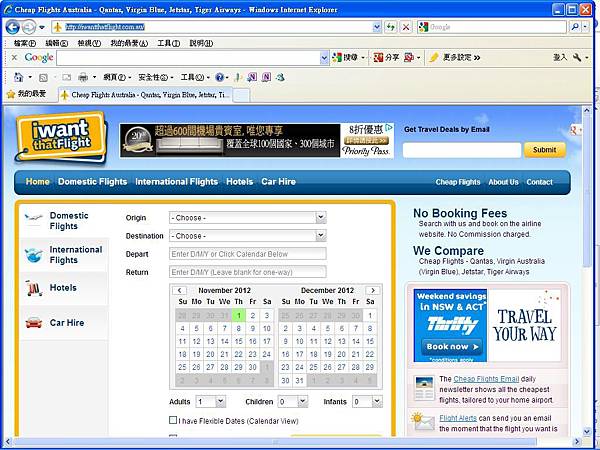Image resolution: width=600 pixels, height=450 pixels.
Task: Open the 檢視(V) View menu
Action: click(89, 43)
